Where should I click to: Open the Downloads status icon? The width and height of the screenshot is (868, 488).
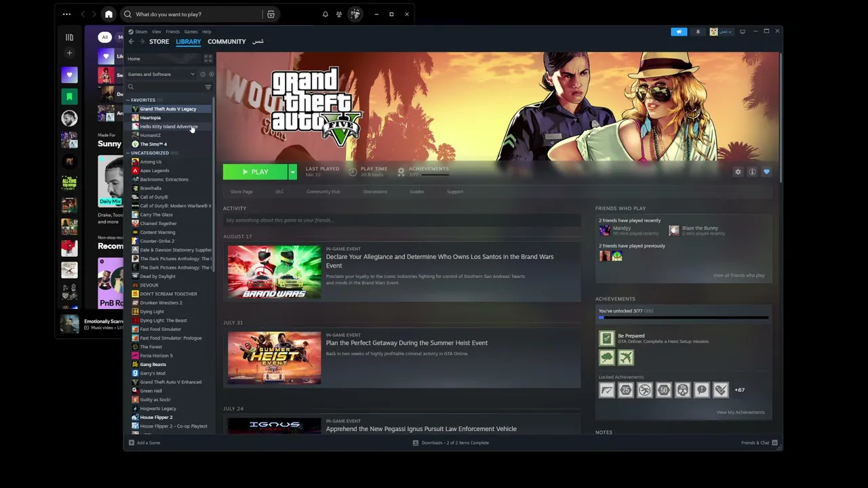[416, 443]
